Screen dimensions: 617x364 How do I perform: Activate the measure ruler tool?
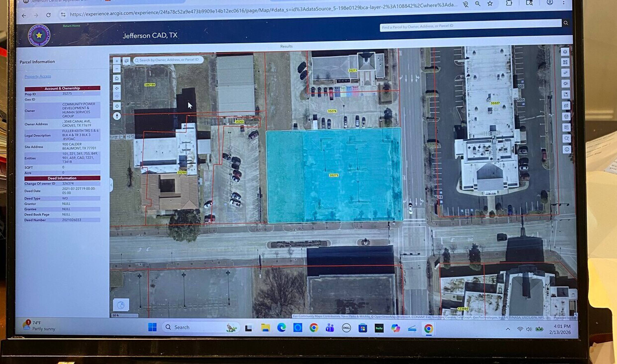coord(565,73)
